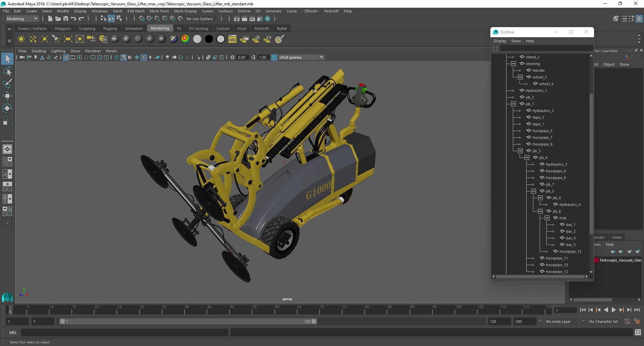
Task: Step forward one frame
Action: click(629, 310)
